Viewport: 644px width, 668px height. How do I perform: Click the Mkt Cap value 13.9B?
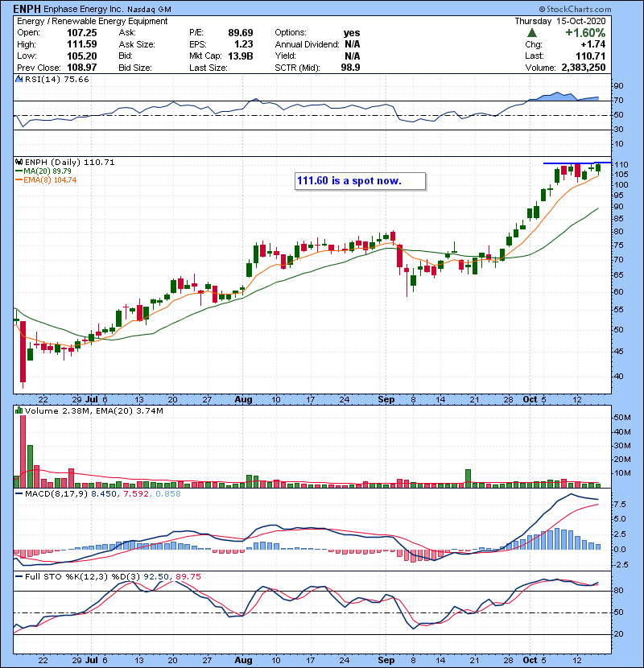coord(241,56)
